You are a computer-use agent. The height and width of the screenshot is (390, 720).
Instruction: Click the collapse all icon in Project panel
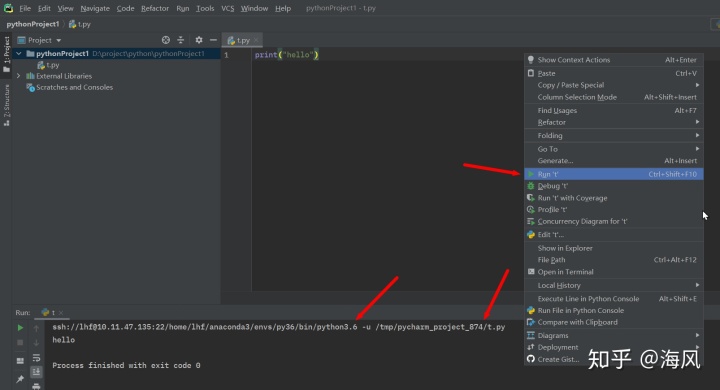(180, 40)
